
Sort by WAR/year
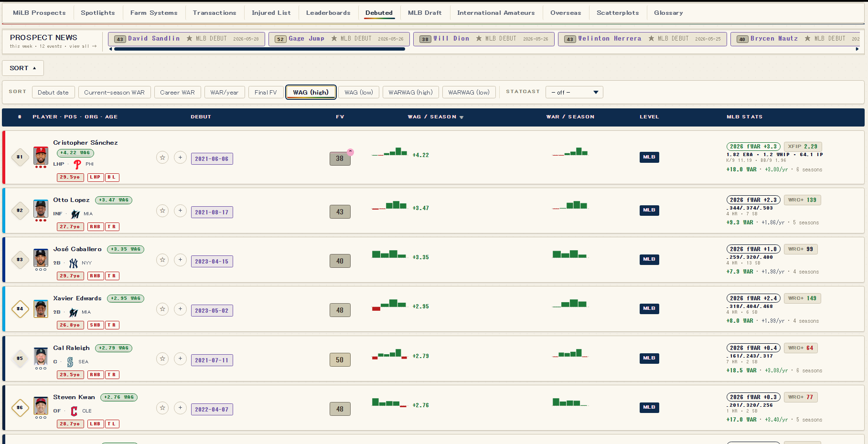pos(225,92)
